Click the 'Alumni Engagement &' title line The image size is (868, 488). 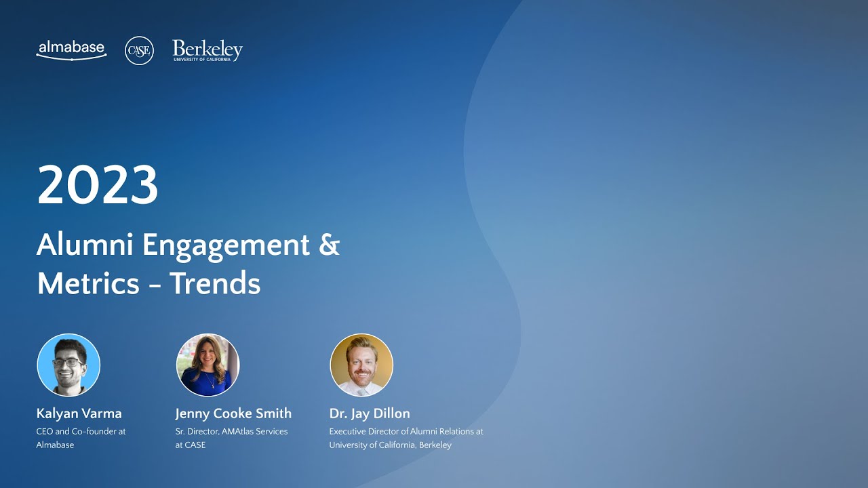pyautogui.click(x=188, y=245)
